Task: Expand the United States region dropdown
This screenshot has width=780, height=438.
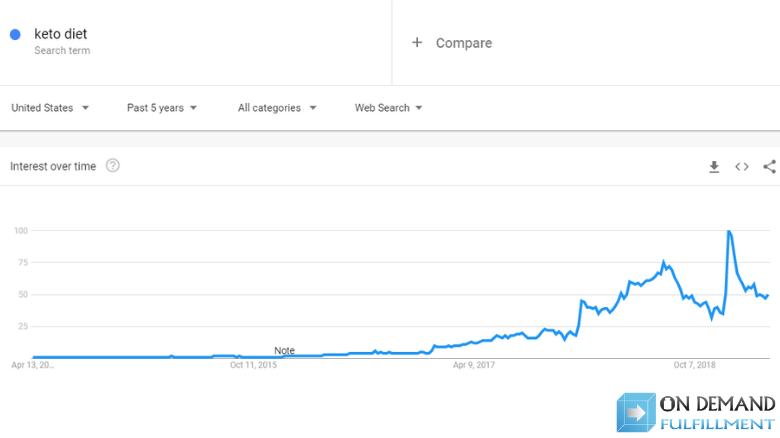Action: [50, 108]
